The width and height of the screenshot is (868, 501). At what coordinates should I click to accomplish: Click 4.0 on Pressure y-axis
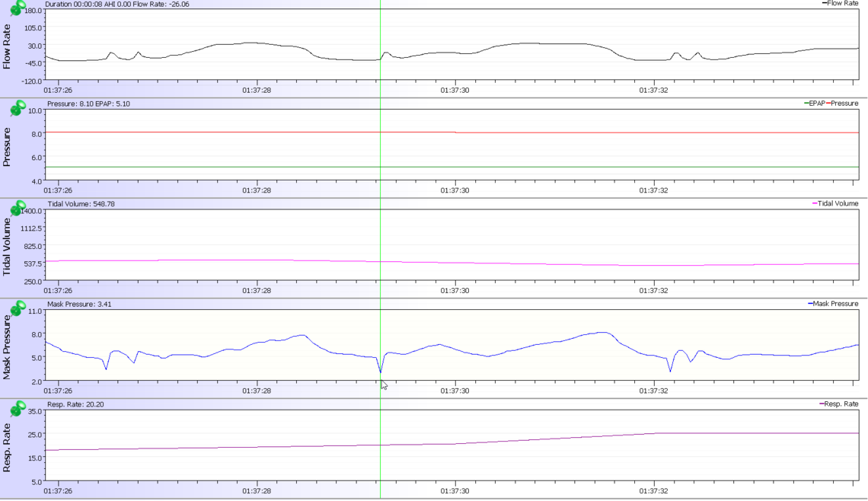(x=35, y=181)
